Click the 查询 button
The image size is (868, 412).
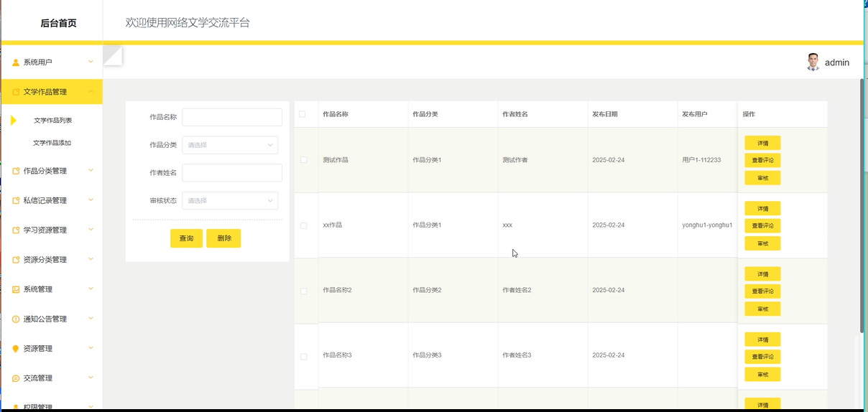coord(186,238)
